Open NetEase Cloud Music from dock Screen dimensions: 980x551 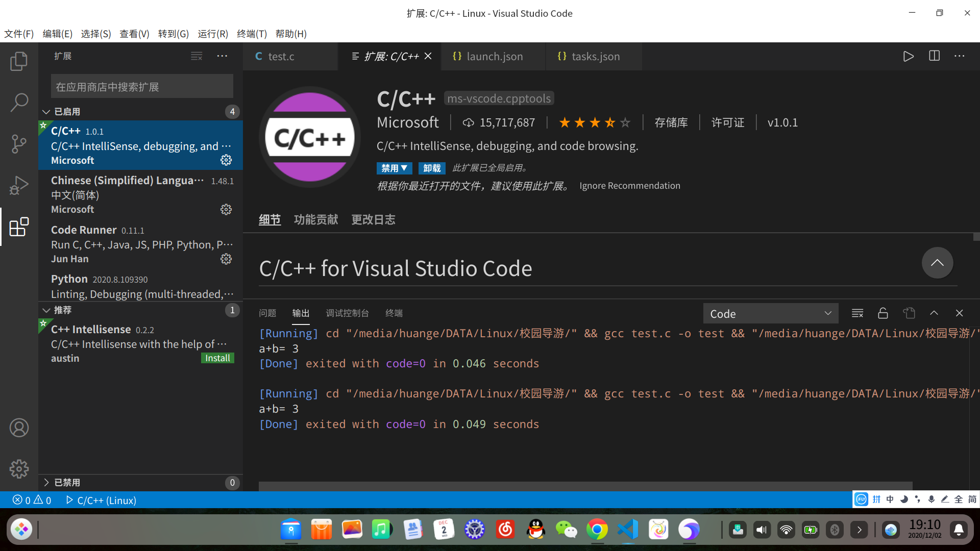click(505, 530)
